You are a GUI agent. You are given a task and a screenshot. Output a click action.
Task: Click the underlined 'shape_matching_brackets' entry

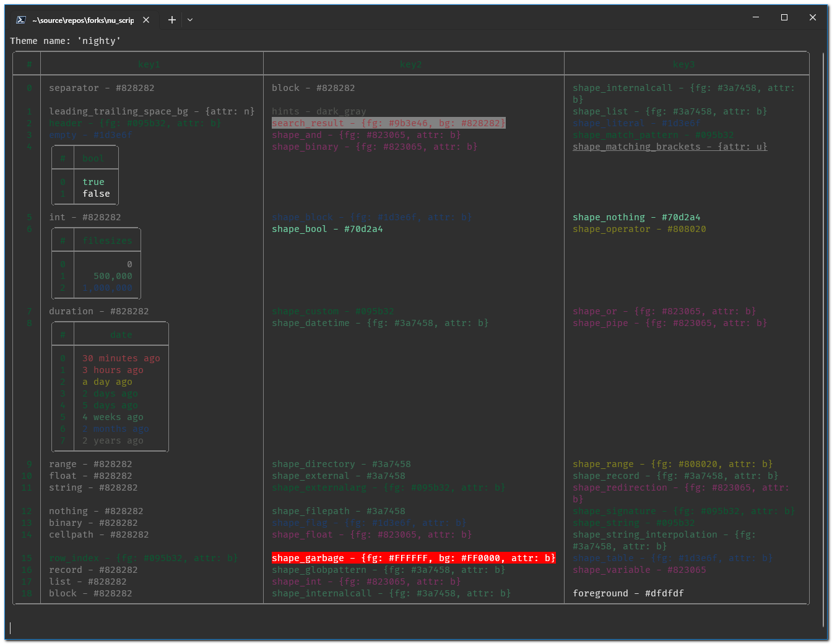pyautogui.click(x=670, y=147)
